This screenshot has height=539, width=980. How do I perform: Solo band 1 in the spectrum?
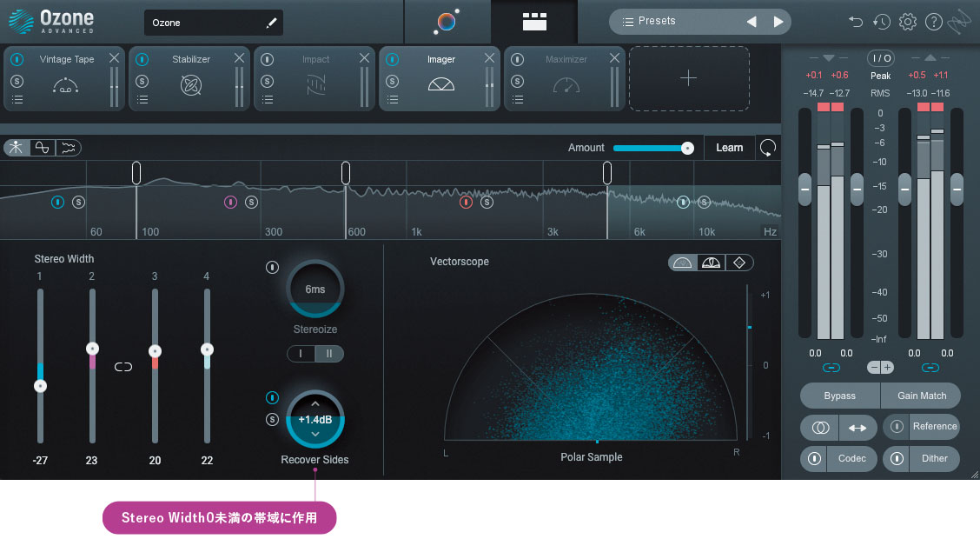[x=78, y=202]
